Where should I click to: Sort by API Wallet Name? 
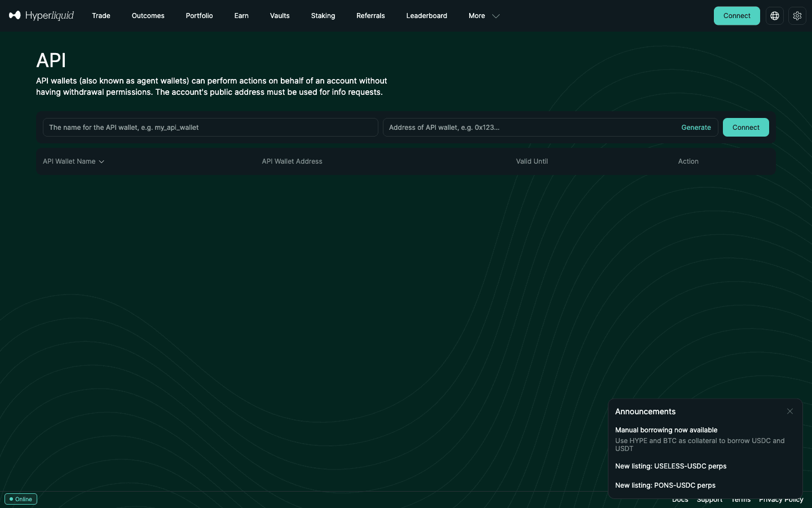73,161
